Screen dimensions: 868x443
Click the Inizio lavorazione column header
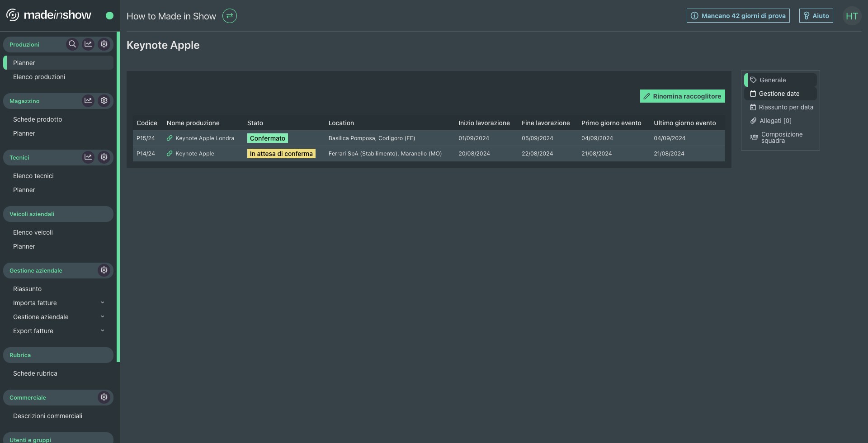coord(484,123)
